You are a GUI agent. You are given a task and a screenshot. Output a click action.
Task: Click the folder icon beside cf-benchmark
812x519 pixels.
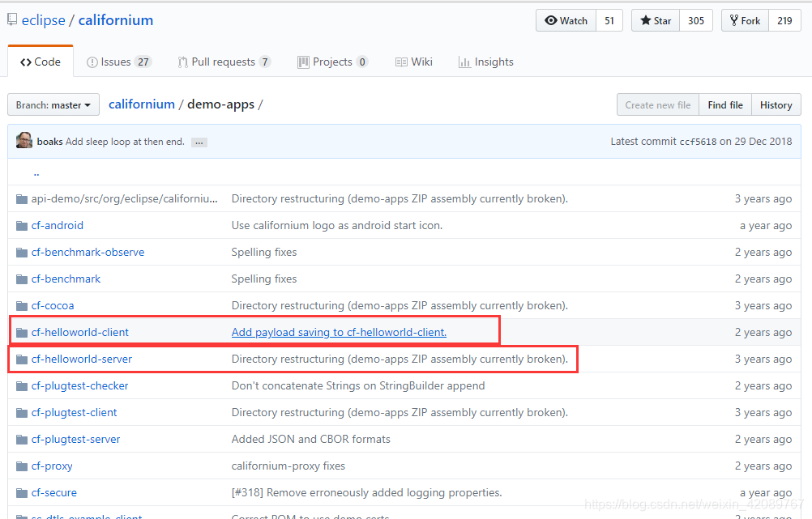22,279
